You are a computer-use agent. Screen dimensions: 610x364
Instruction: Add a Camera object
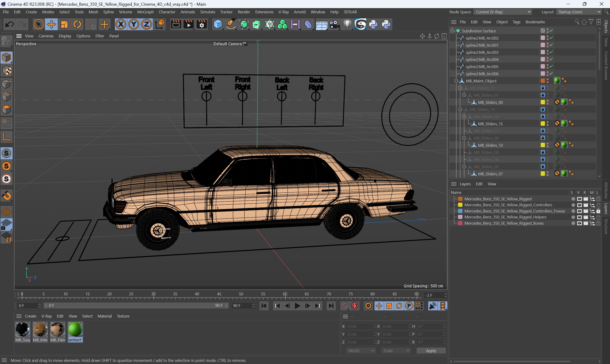(334, 24)
